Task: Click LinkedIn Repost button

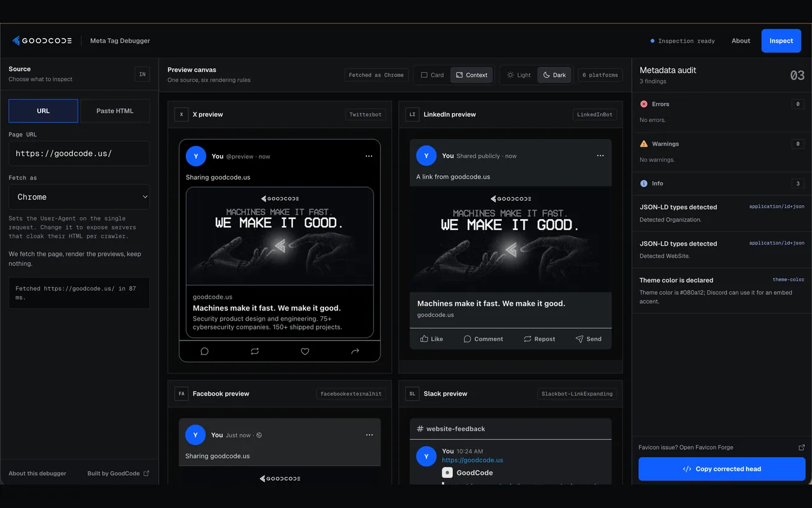Action: coord(539,339)
